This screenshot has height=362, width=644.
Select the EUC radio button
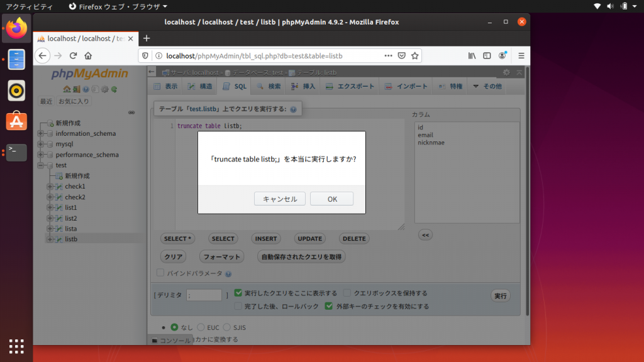click(201, 327)
